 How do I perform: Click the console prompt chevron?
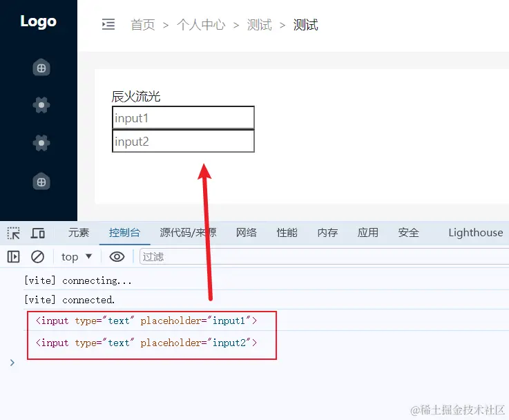tap(12, 363)
